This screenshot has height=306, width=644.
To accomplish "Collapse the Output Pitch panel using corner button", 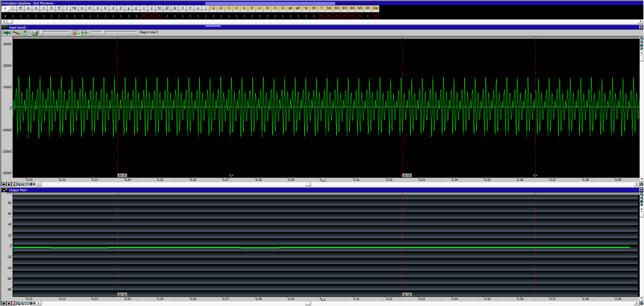I will pyautogui.click(x=641, y=190).
